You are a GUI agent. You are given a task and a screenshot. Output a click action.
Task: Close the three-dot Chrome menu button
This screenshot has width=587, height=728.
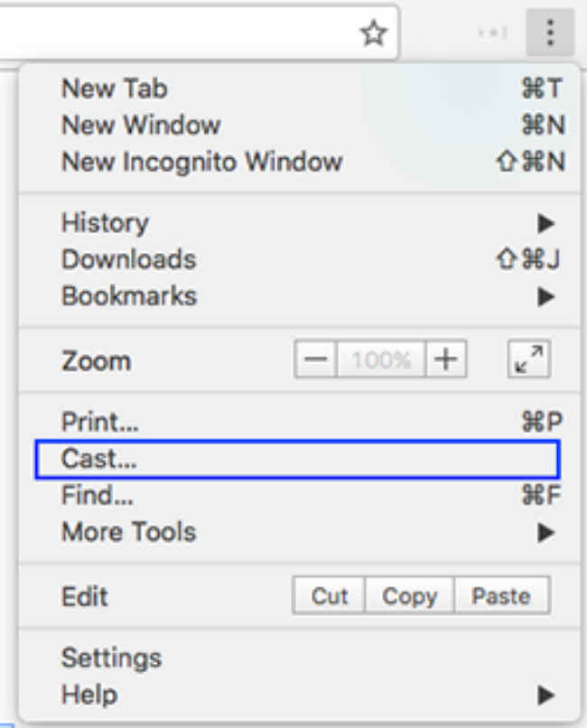pyautogui.click(x=550, y=33)
